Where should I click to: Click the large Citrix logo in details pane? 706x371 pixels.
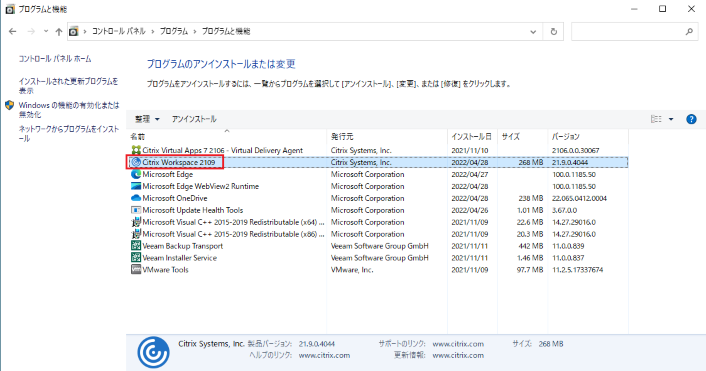click(x=153, y=353)
